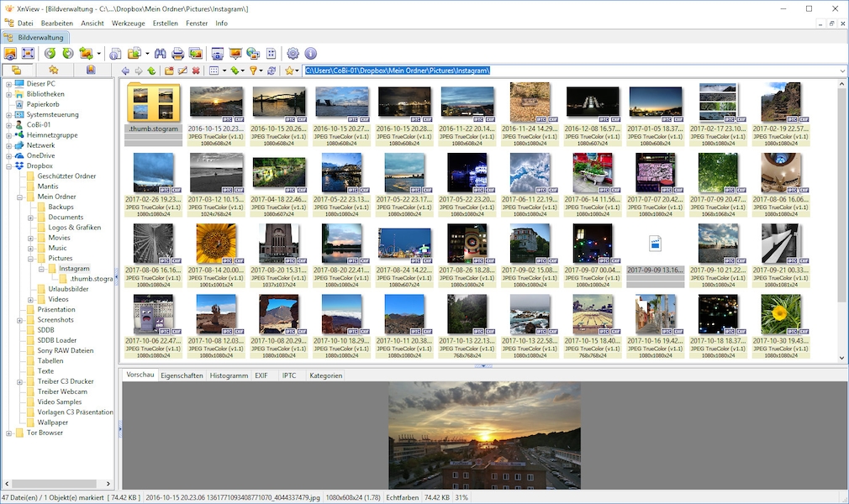Click the sort order green arrows icon
The image size is (849, 504).
(x=235, y=71)
